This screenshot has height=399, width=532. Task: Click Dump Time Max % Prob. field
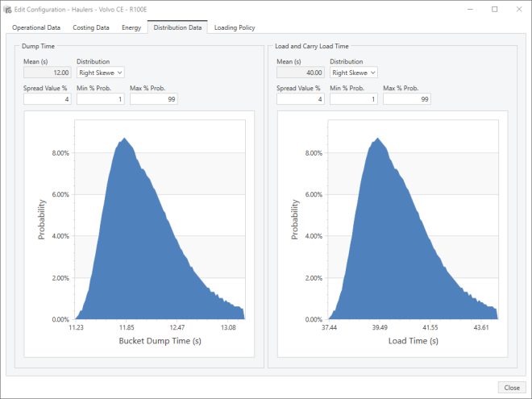pyautogui.click(x=153, y=99)
